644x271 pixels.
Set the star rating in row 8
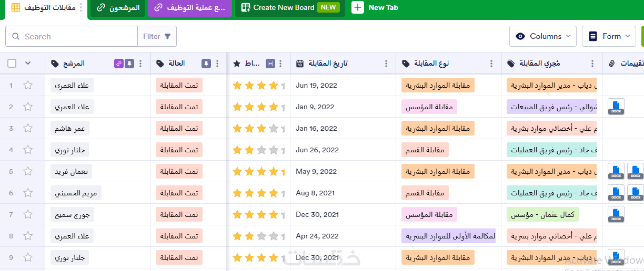pyautogui.click(x=258, y=236)
